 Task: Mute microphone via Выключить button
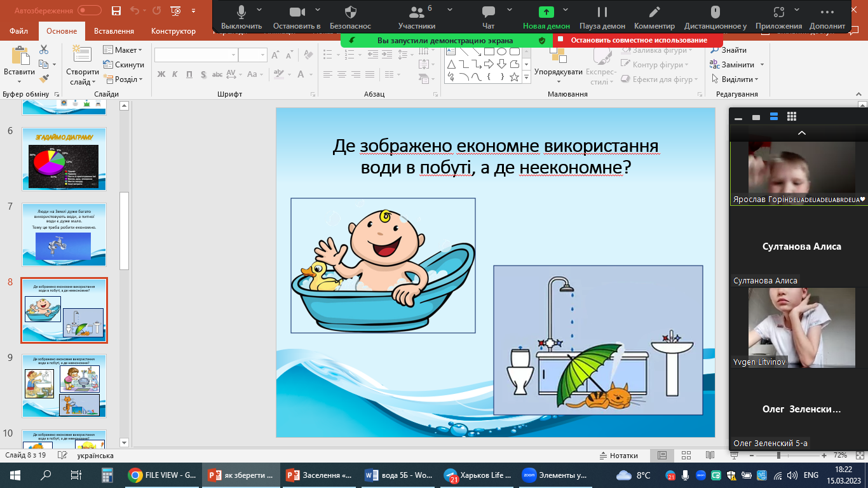coord(241,17)
